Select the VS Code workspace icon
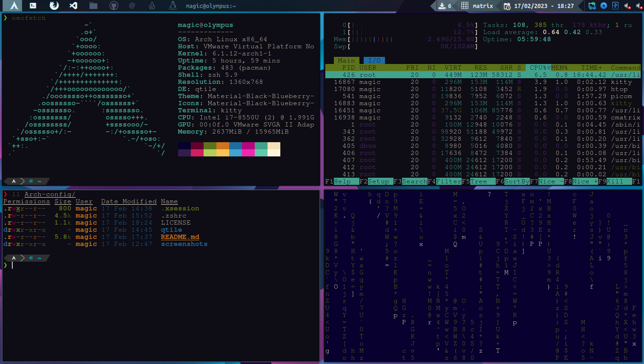644x364 pixels. point(73,6)
